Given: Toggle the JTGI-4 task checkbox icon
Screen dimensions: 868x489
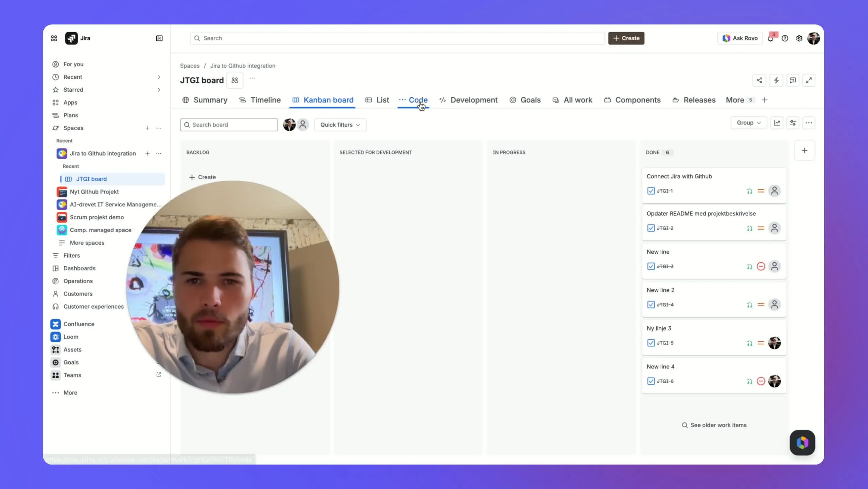Looking at the screenshot, I should [651, 305].
